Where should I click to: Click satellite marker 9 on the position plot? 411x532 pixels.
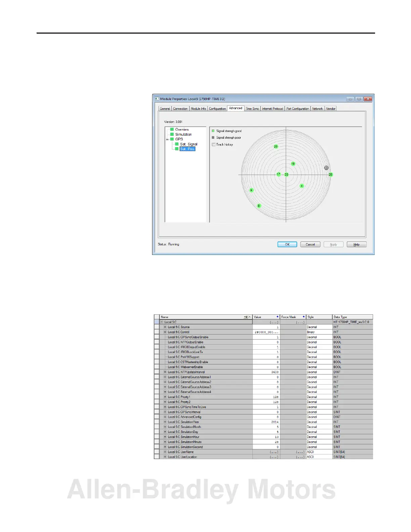(x=251, y=190)
